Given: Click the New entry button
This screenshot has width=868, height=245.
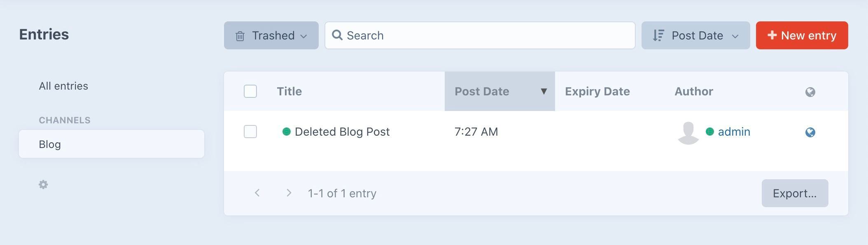Looking at the screenshot, I should click(801, 35).
